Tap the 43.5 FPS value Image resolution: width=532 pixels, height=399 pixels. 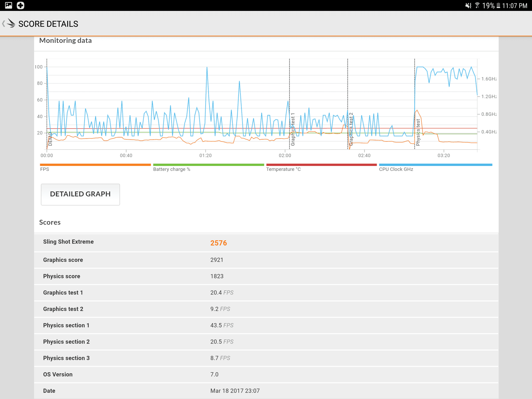[x=222, y=325]
